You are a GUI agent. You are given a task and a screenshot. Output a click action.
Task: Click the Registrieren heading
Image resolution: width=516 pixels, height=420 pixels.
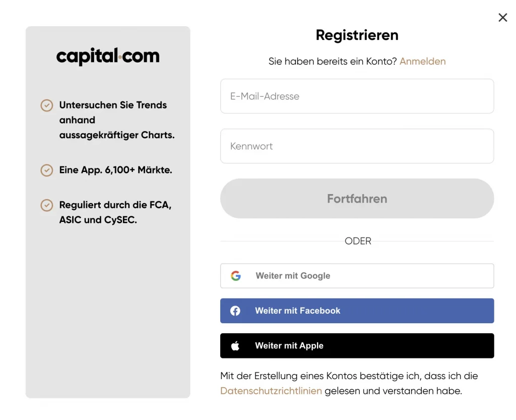tap(357, 35)
